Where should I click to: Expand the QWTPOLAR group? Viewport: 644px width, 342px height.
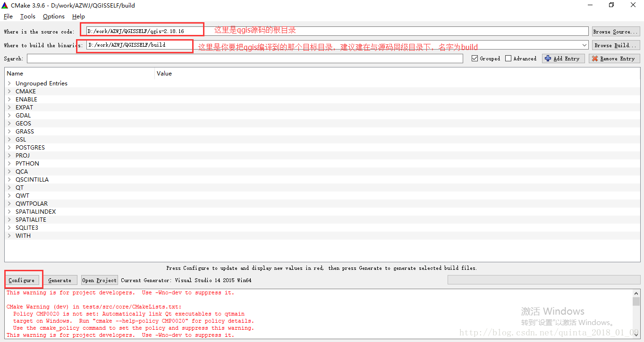coord(9,204)
